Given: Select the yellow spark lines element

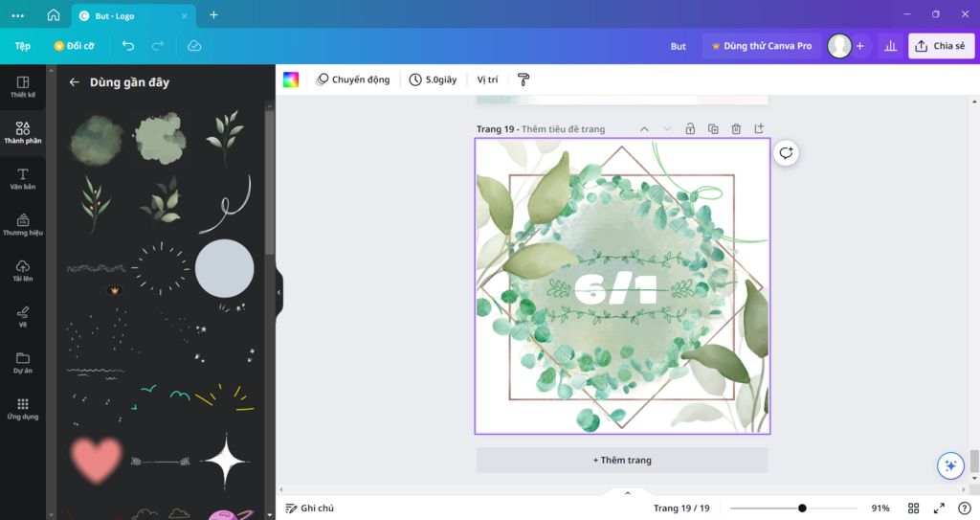Looking at the screenshot, I should click(225, 398).
